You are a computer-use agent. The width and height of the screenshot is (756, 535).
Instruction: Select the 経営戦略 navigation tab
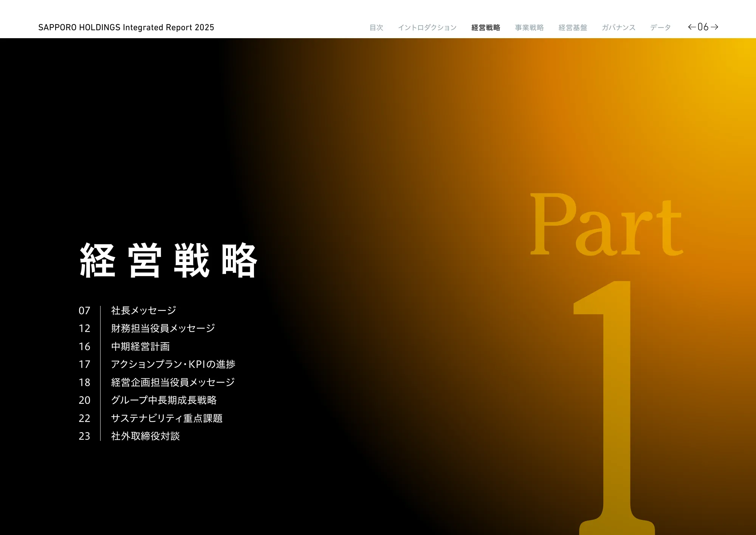tap(486, 28)
